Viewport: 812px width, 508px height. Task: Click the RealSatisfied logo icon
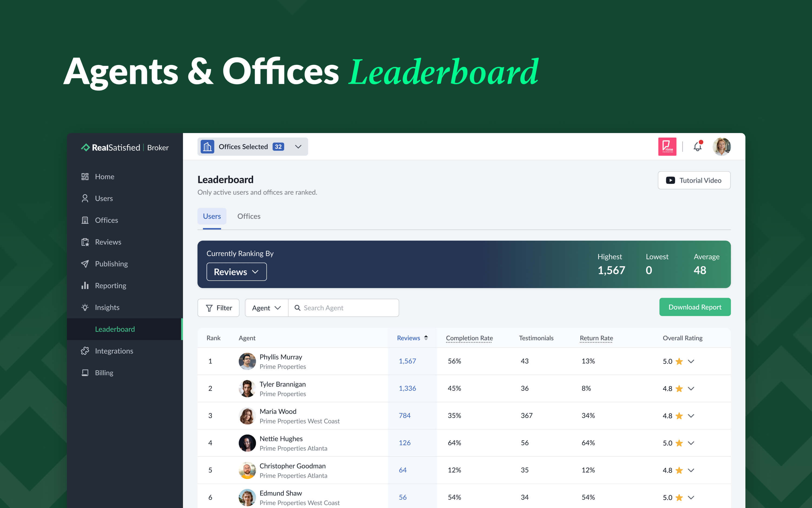(85, 147)
